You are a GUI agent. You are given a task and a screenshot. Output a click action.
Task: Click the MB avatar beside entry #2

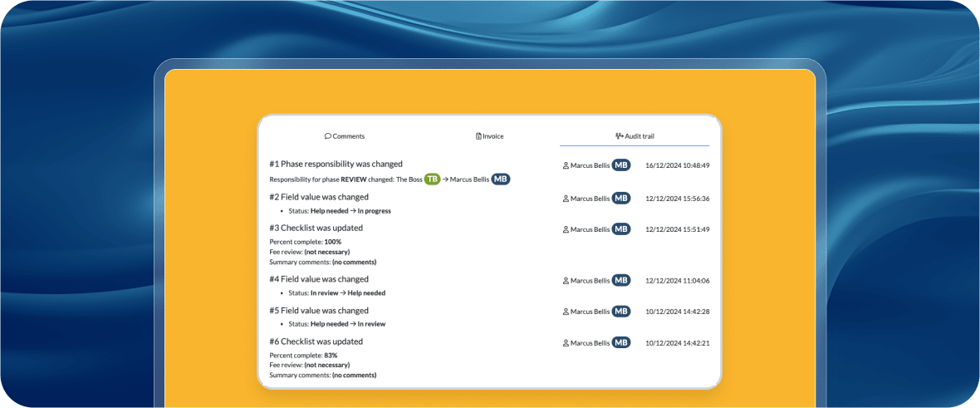click(x=621, y=199)
